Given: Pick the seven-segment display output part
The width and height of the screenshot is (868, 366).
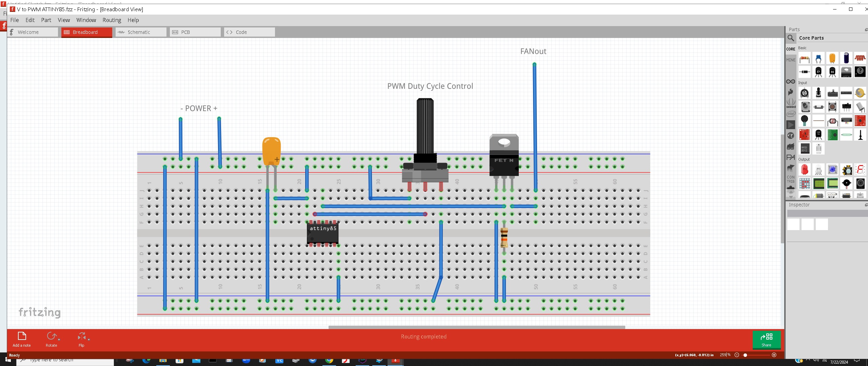Looking at the screenshot, I should click(860, 169).
